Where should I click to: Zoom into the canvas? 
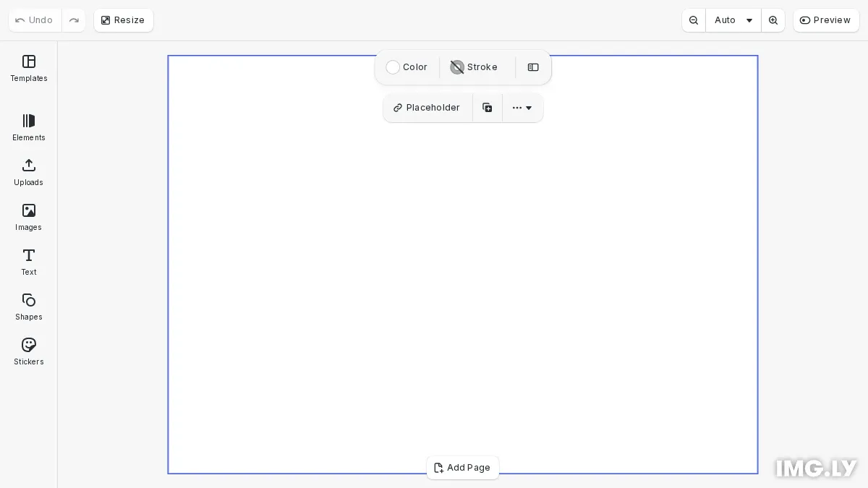773,20
